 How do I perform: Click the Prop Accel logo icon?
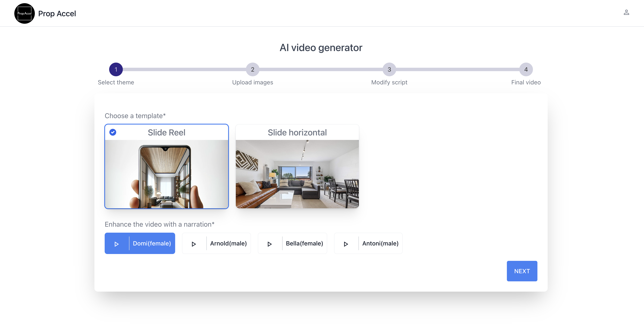click(24, 13)
